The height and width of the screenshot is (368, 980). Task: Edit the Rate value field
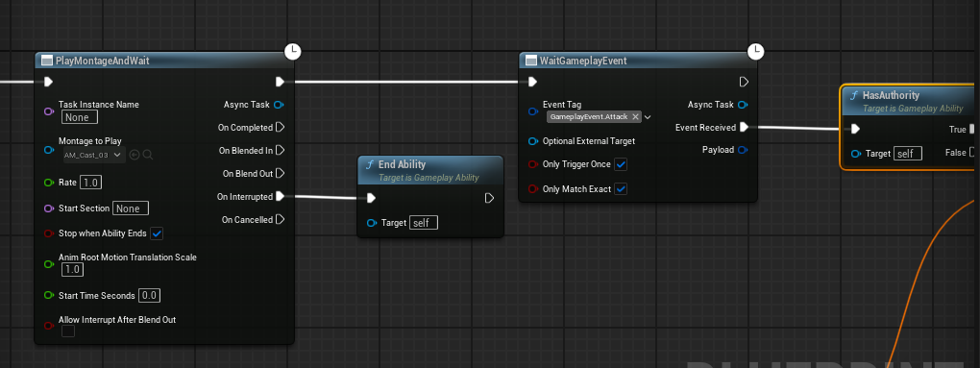click(x=90, y=183)
